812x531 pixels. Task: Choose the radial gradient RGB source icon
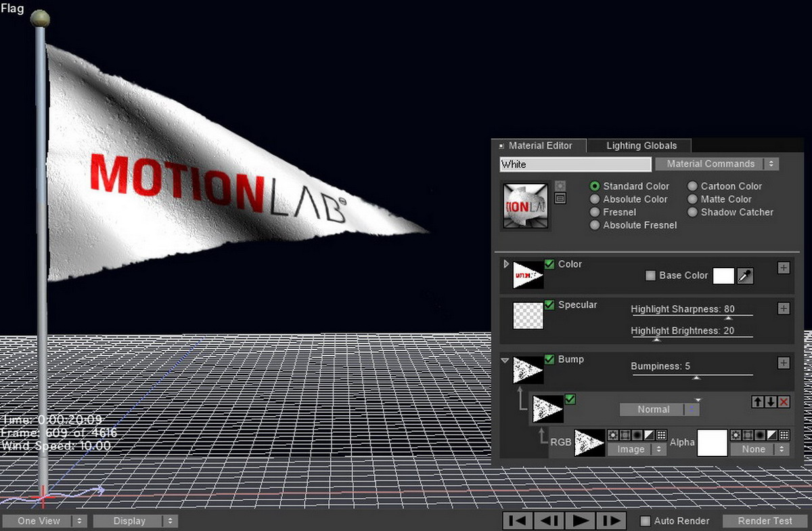tap(637, 435)
